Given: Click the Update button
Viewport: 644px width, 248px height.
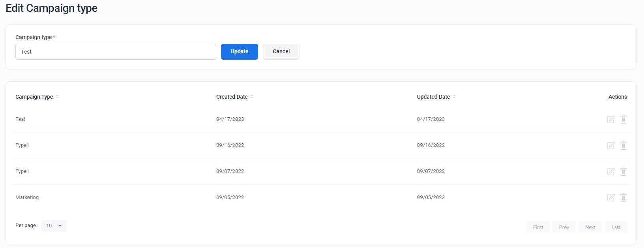Looking at the screenshot, I should click(x=240, y=52).
